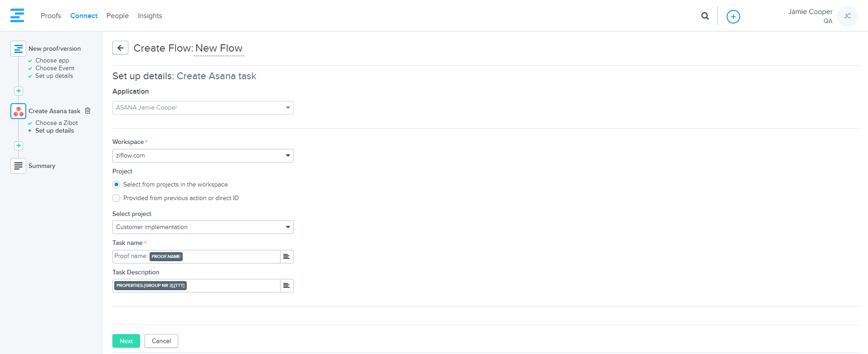Switch to the Insights tab
The height and width of the screenshot is (354, 868).
click(x=150, y=16)
